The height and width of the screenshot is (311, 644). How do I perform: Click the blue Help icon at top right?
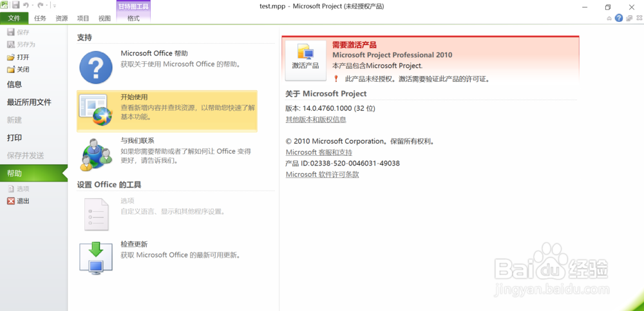point(618,18)
